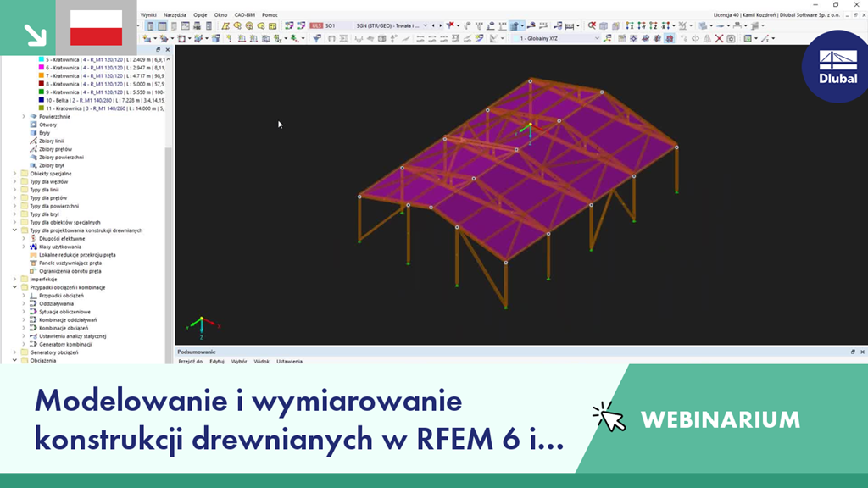Open Ustawienia in the Podsumowanie panel
This screenshot has width=868, height=488.
(x=290, y=361)
